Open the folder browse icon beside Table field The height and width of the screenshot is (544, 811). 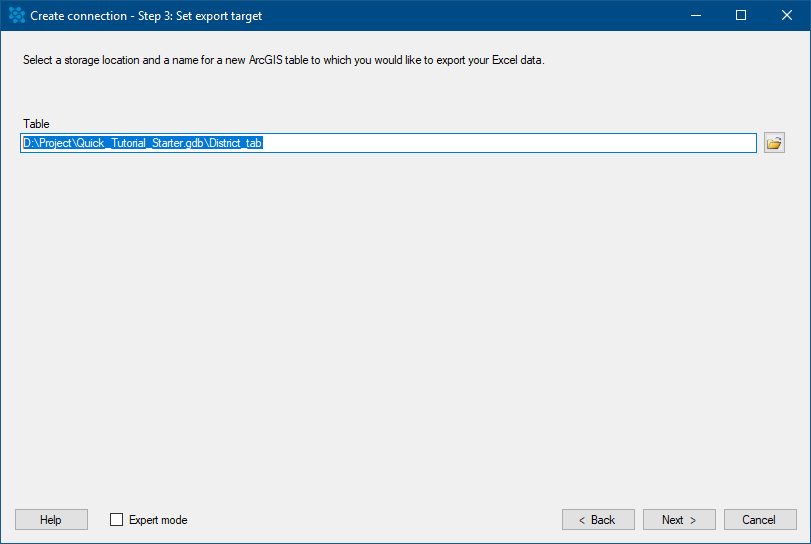[x=774, y=143]
